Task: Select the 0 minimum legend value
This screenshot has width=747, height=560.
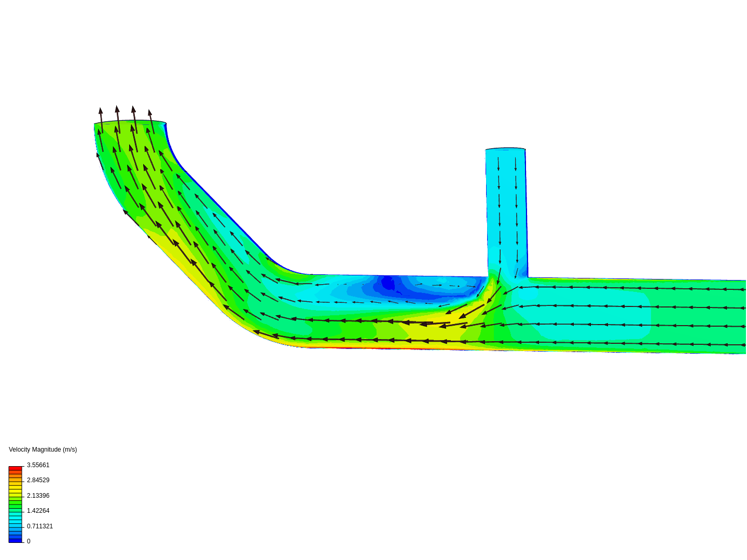Action: [29, 541]
